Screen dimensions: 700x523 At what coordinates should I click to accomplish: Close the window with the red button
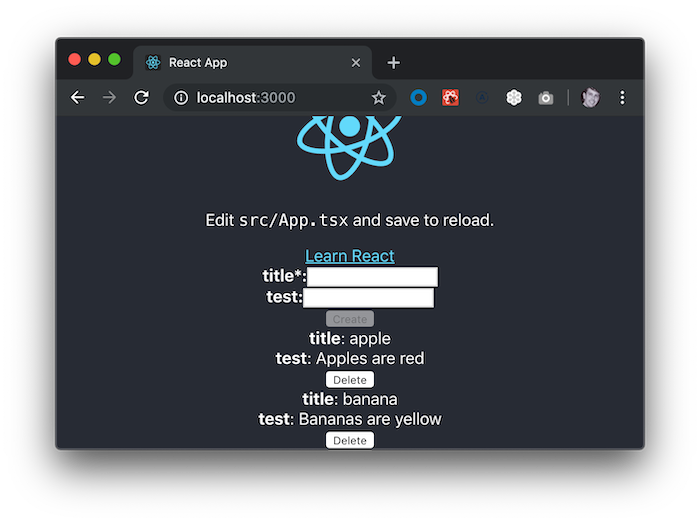click(x=75, y=59)
